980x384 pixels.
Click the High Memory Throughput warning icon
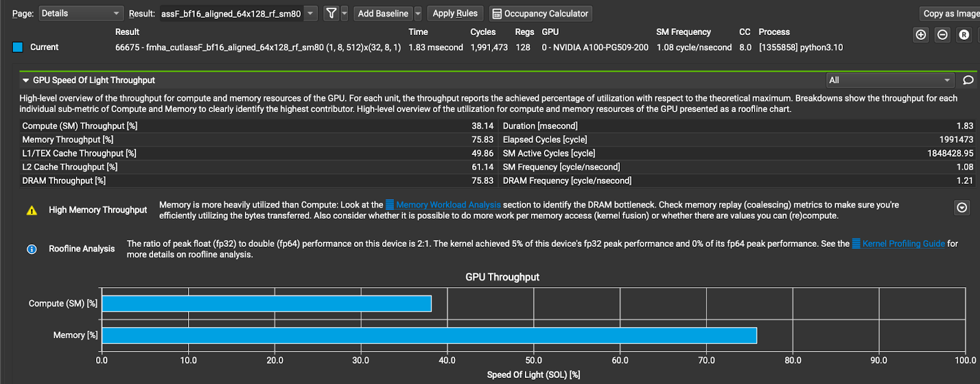click(32, 211)
